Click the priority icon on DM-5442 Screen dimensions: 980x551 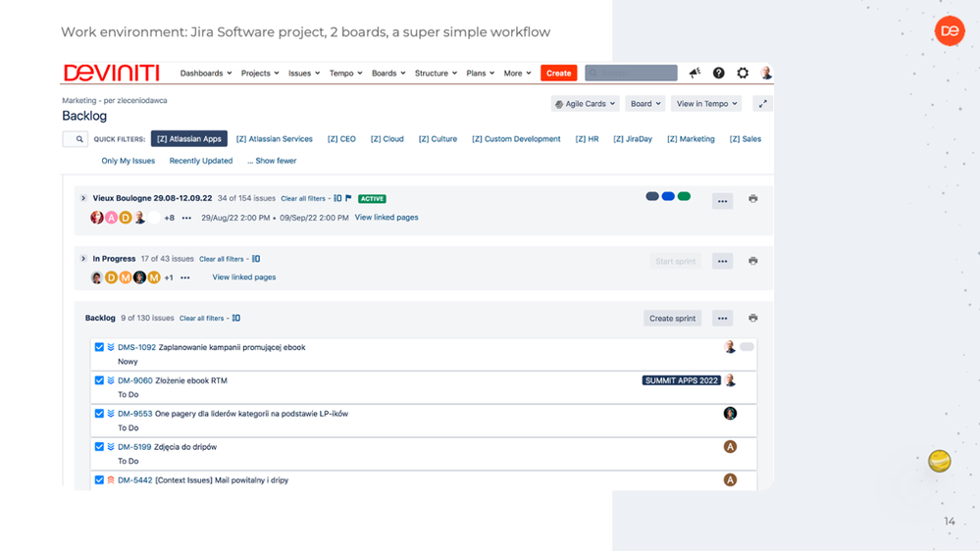point(111,479)
